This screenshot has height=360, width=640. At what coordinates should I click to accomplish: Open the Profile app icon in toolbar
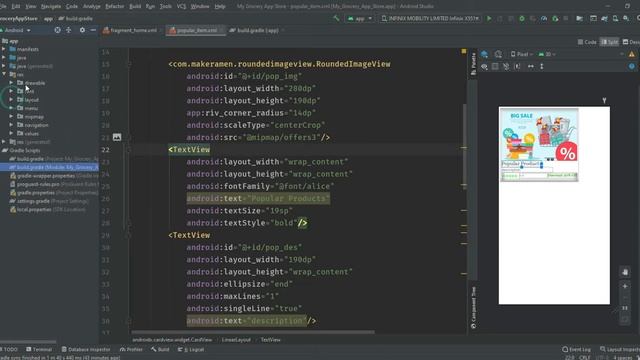[x=544, y=18]
